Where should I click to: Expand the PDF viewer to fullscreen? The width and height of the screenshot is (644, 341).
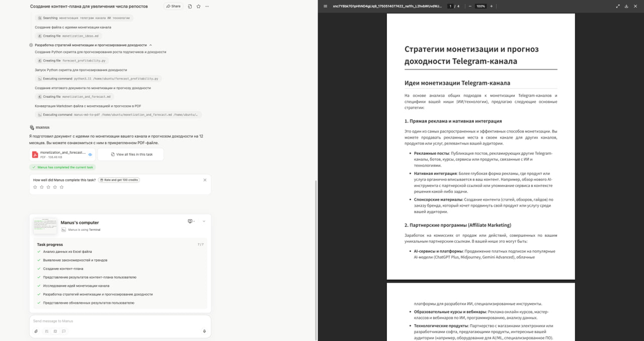[618, 6]
